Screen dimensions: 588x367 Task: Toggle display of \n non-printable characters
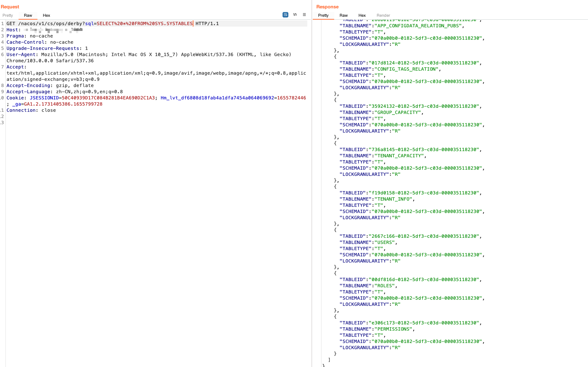[x=295, y=14]
